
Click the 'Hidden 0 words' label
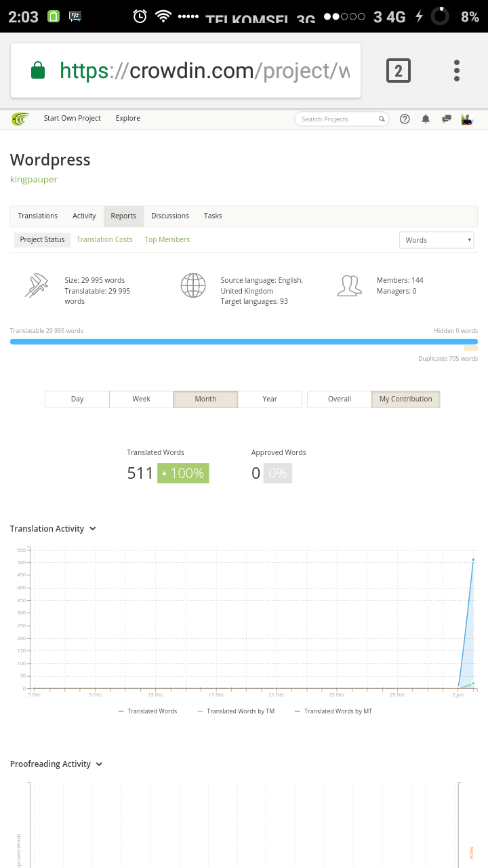(x=456, y=331)
